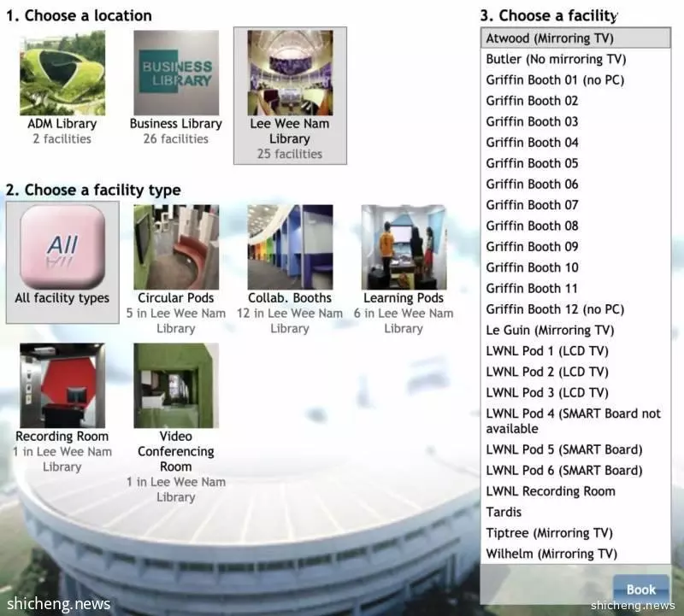Choose the Recording Room facility type image

click(x=62, y=385)
